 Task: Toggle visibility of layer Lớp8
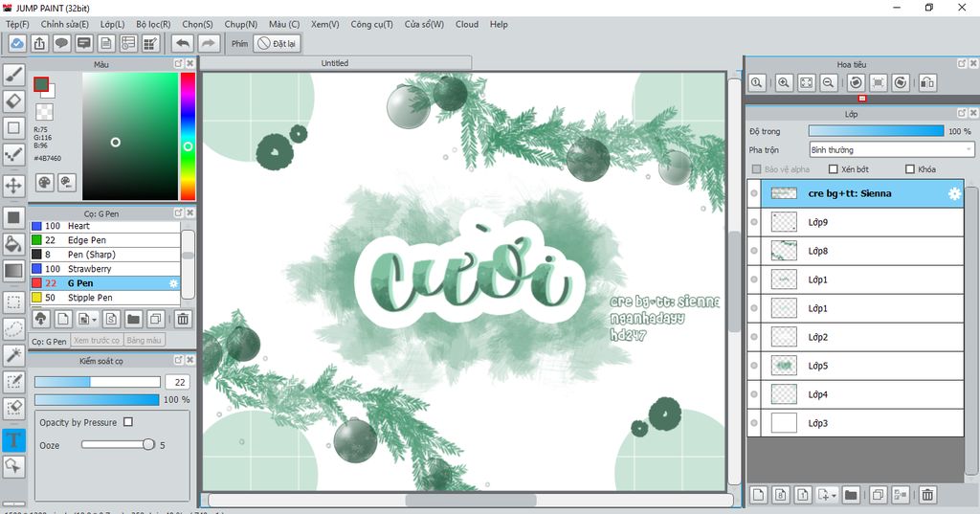[x=754, y=251]
